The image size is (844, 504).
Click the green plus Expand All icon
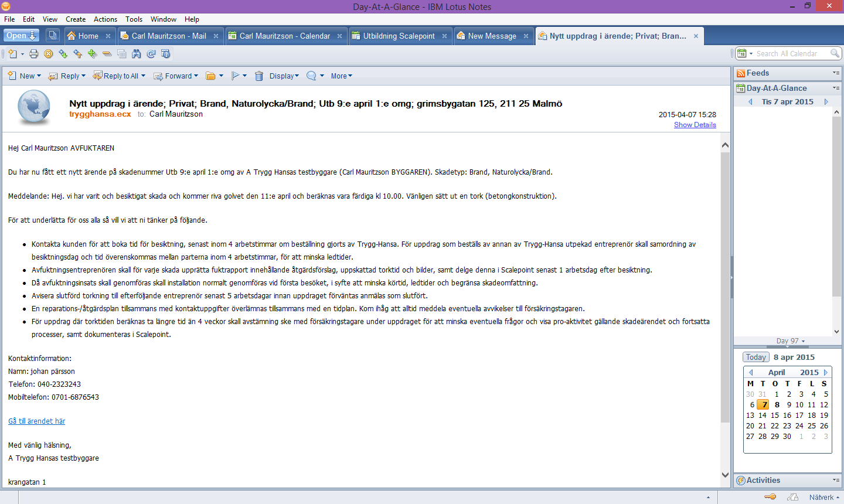click(x=93, y=54)
